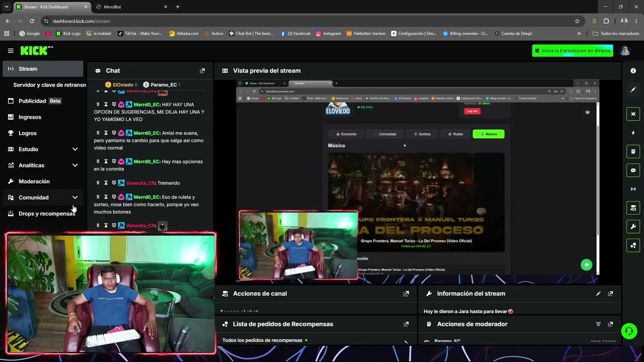Toggle the wrench stream info panel icon
This screenshot has height=362, width=644.
633,227
